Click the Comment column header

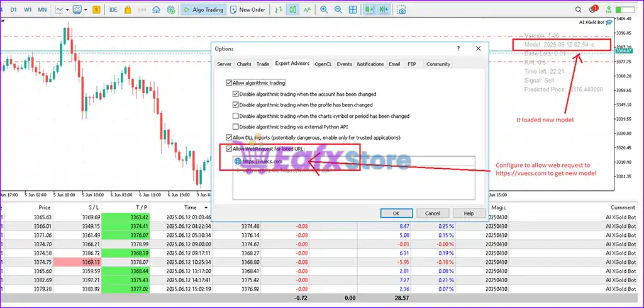tap(623, 208)
